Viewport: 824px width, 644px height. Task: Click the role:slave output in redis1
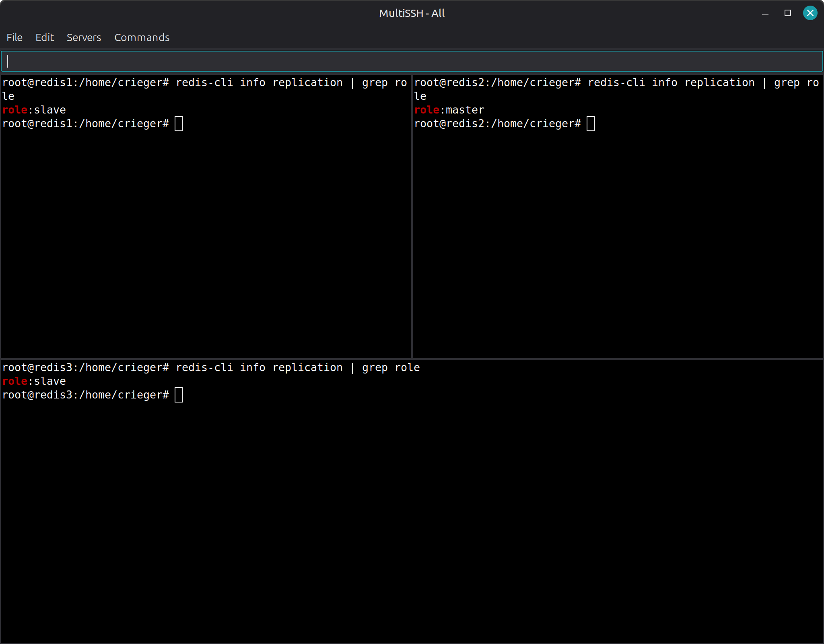click(34, 110)
